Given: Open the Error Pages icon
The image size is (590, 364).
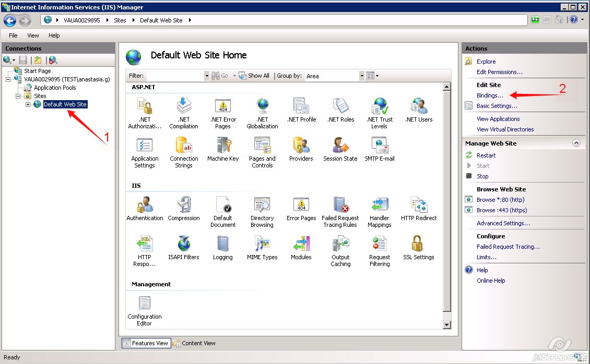Looking at the screenshot, I should (x=301, y=205).
